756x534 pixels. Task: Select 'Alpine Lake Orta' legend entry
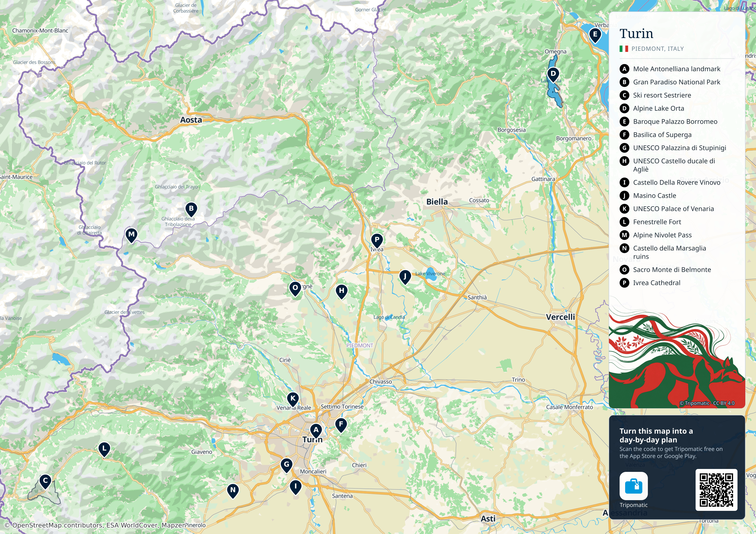pos(658,108)
